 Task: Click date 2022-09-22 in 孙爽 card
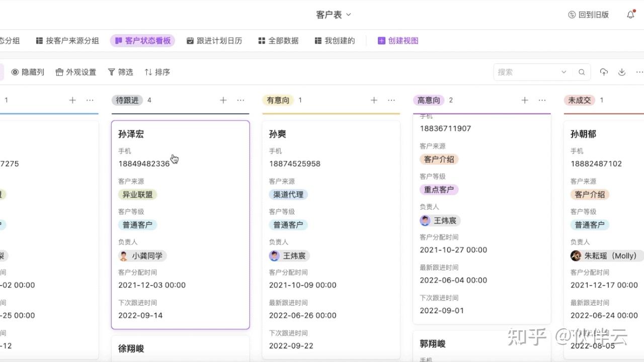click(x=291, y=346)
